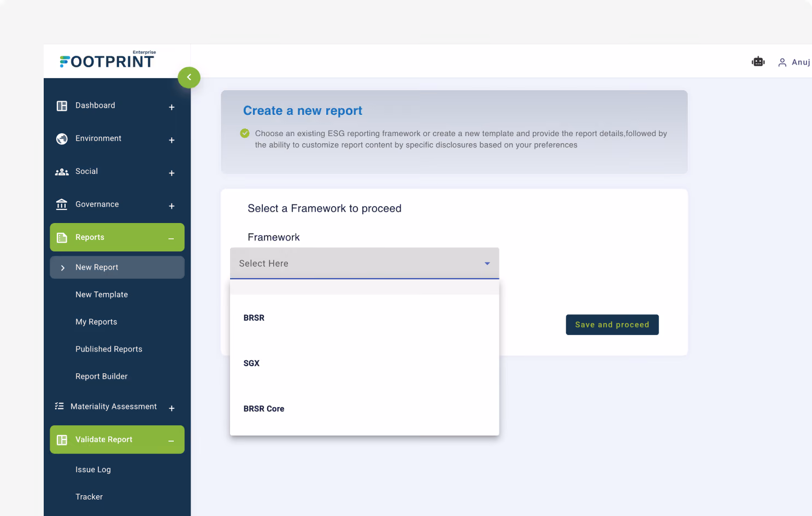This screenshot has width=812, height=516.
Task: Expand the Environment section plus sign
Action: [x=172, y=140]
